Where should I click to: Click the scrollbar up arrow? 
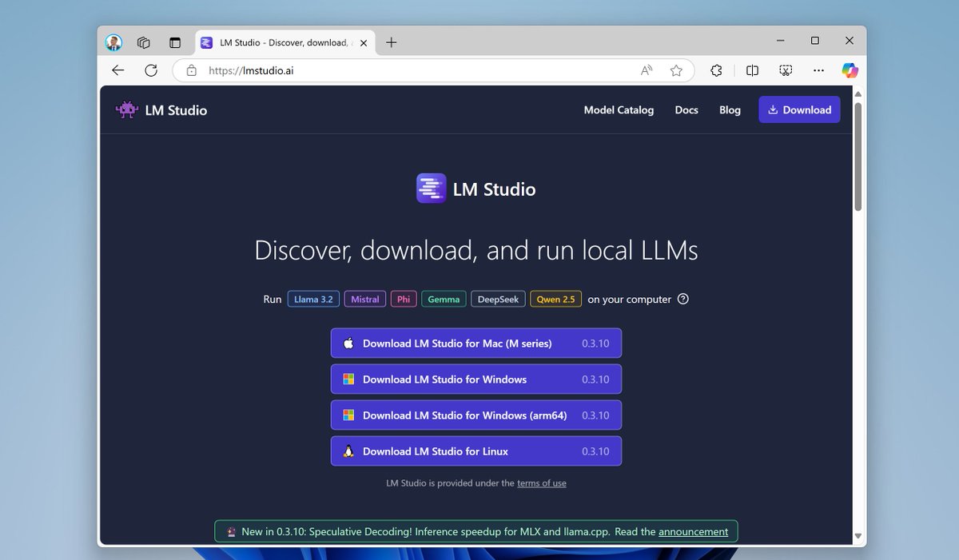click(858, 93)
